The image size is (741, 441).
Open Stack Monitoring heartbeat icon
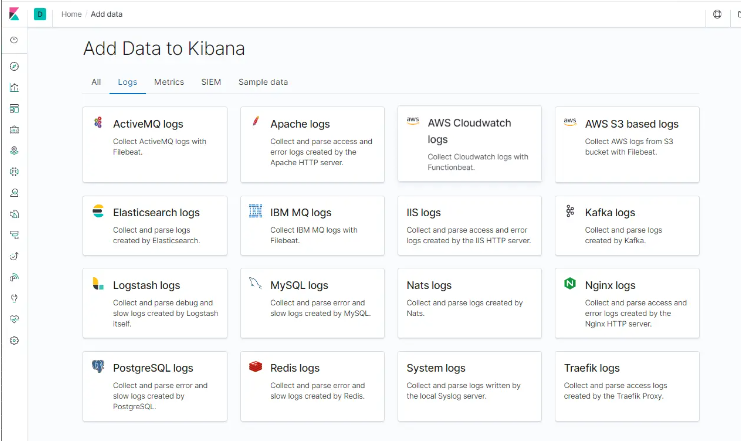(14, 320)
